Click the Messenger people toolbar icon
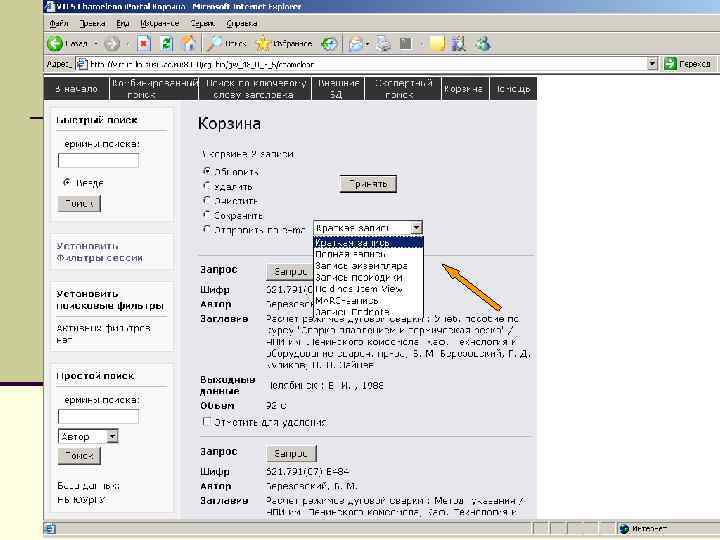Image resolution: width=720 pixels, height=540 pixels. tap(483, 44)
